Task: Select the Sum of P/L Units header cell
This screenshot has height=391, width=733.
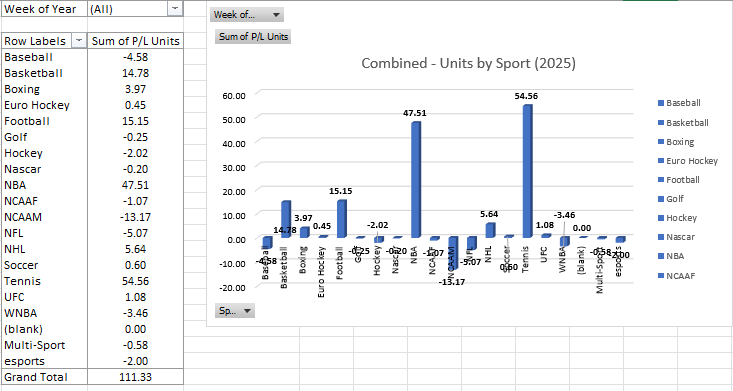Action: click(x=136, y=41)
